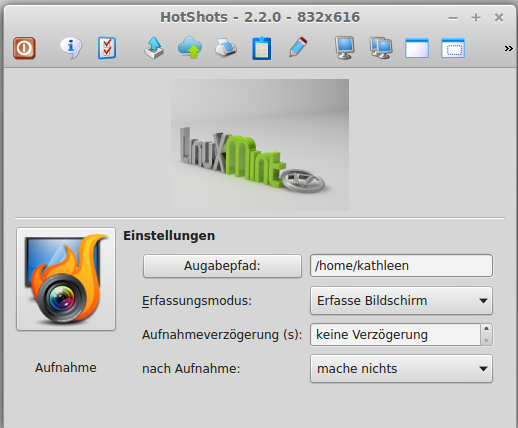Viewport: 518px width, 428px height.
Task: Click the save snapshot download icon
Action: [x=154, y=48]
